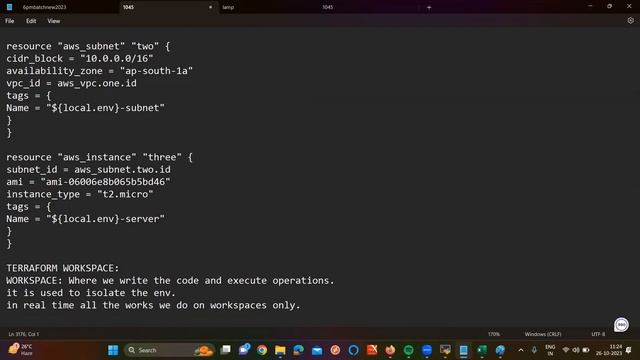Open the Windows Start menu
This screenshot has width=640, height=360.
click(x=113, y=350)
